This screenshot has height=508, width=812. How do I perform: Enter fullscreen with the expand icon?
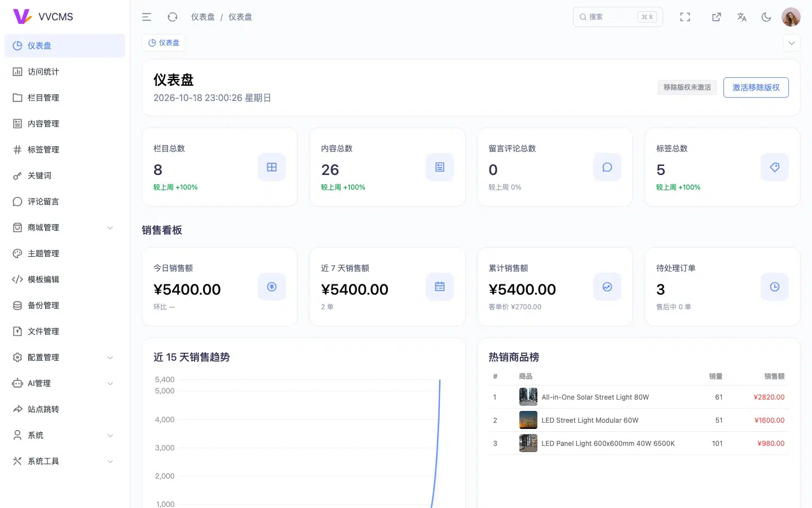point(685,17)
